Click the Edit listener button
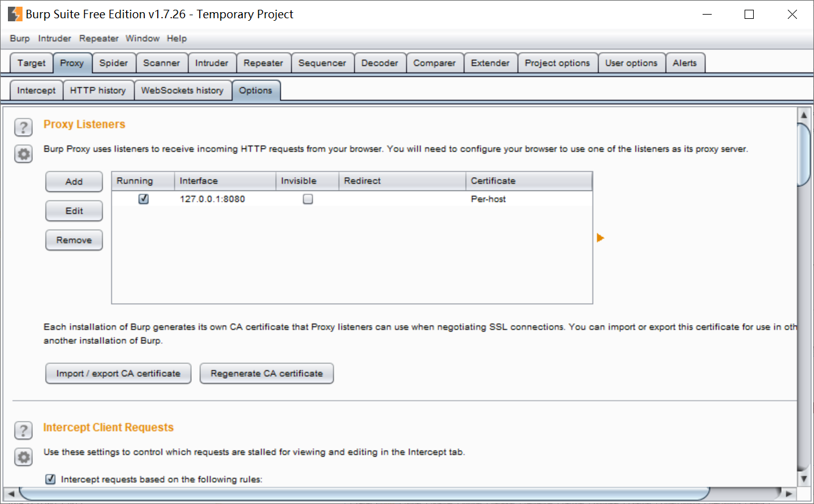The width and height of the screenshot is (814, 504). [74, 211]
